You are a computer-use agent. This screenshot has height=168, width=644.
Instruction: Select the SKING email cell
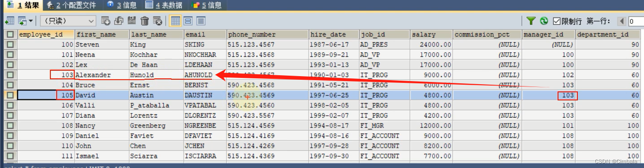click(x=205, y=45)
